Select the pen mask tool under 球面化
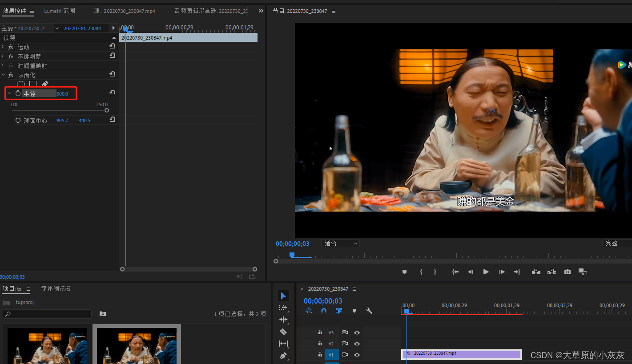 [44, 84]
